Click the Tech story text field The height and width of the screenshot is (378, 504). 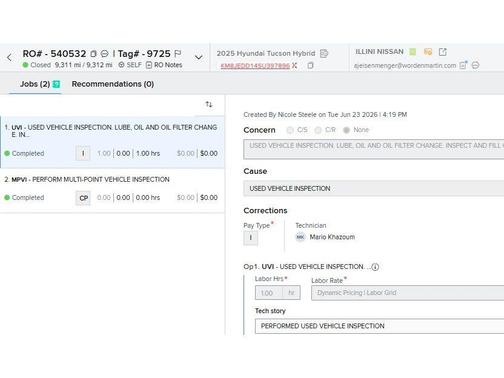click(x=379, y=326)
